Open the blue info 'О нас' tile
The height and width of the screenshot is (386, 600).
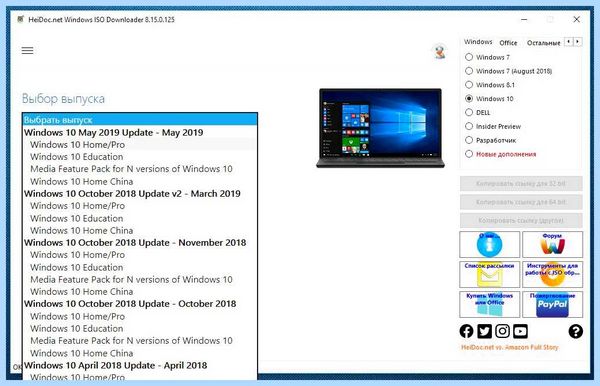pos(489,244)
